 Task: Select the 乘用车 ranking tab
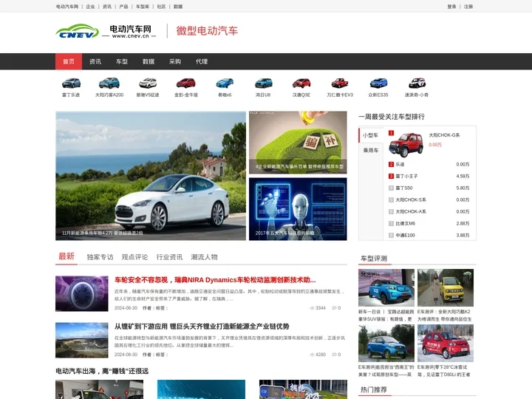(370, 150)
